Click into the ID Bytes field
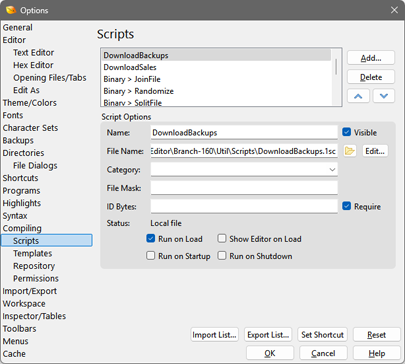The width and height of the screenshot is (405, 364). [244, 206]
